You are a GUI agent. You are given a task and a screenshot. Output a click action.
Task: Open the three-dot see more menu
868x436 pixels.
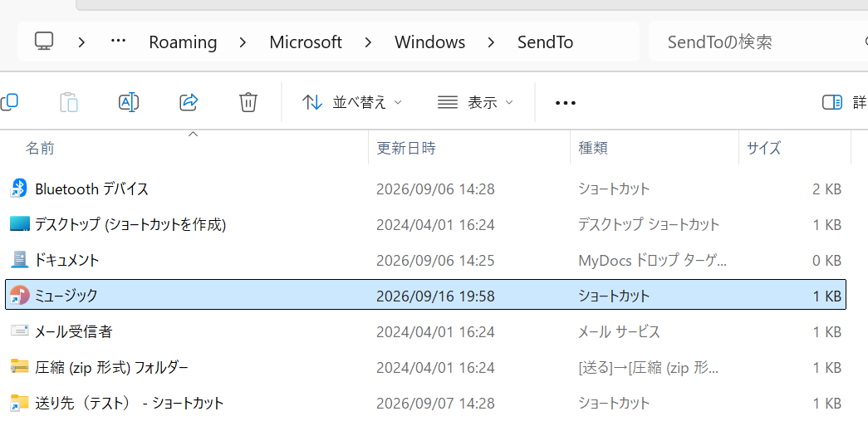click(x=565, y=103)
